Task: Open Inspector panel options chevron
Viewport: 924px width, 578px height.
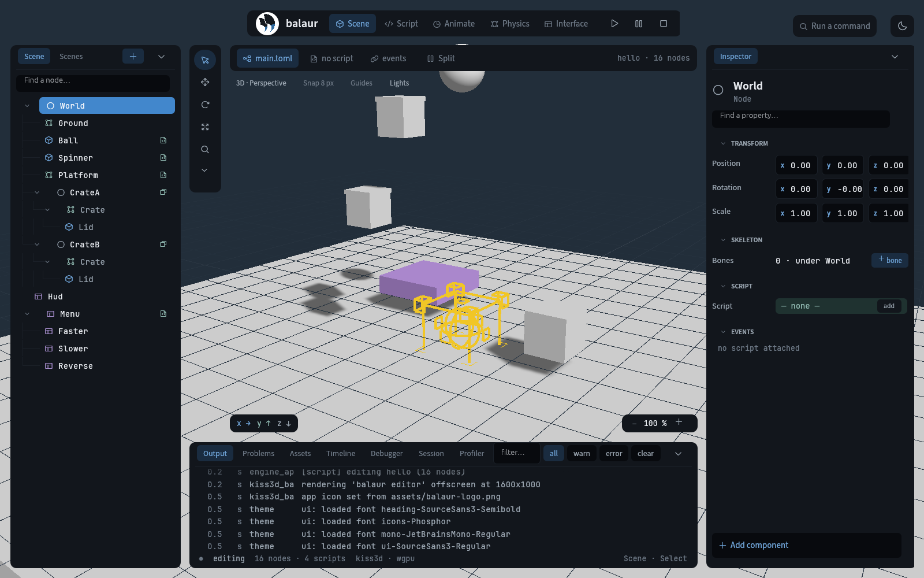Action: (895, 57)
